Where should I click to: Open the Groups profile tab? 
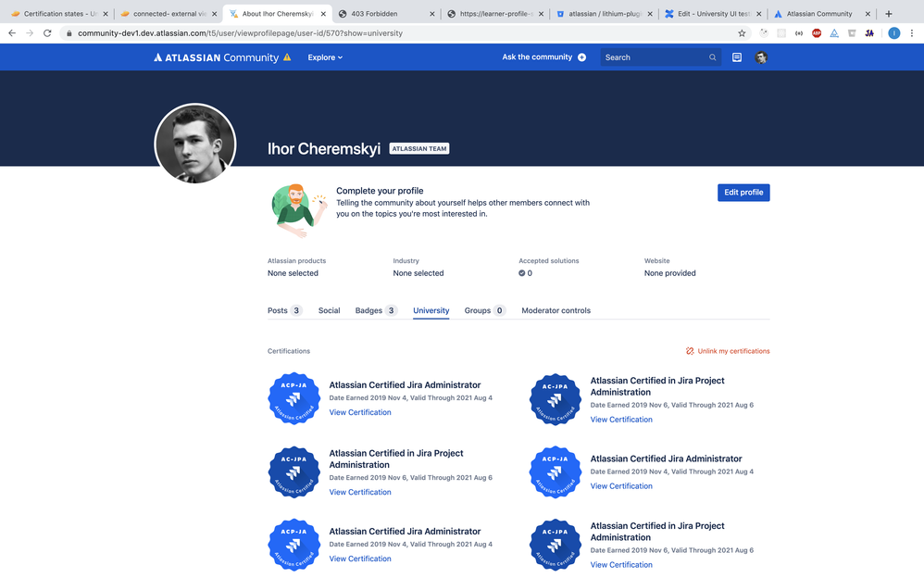(x=485, y=310)
